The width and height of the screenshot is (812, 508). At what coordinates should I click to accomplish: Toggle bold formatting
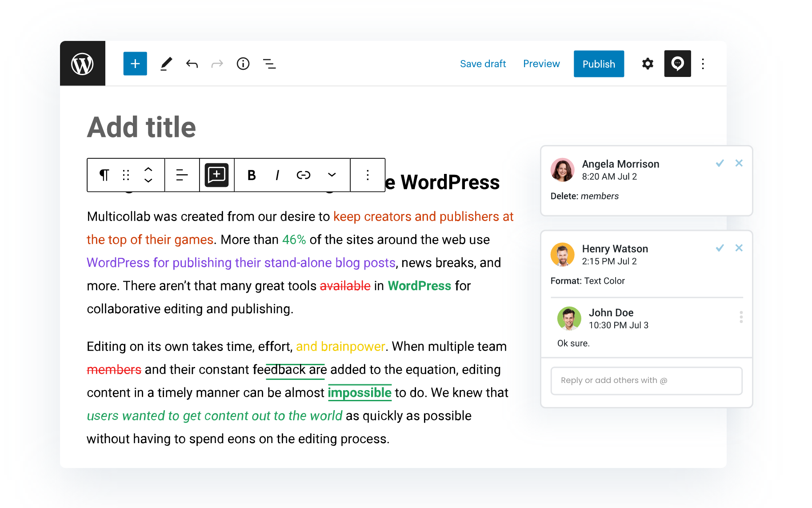point(252,175)
